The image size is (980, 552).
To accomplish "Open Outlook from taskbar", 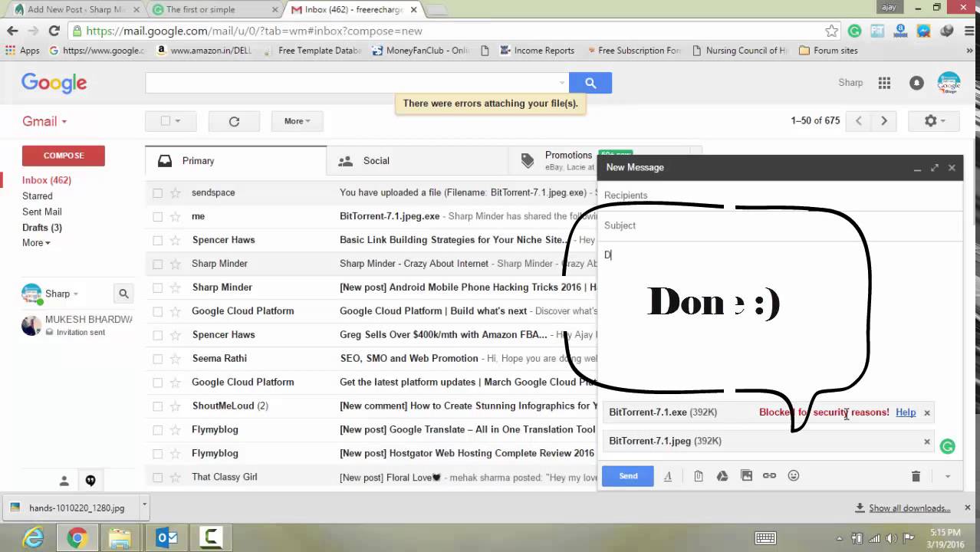I will (x=167, y=538).
